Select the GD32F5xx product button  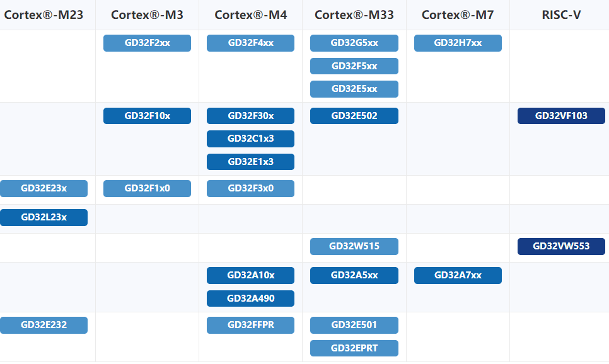[x=354, y=66]
